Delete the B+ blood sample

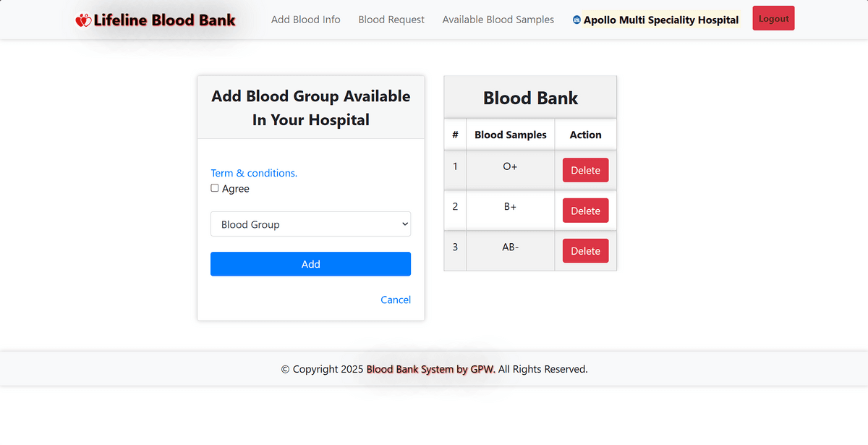pos(585,211)
